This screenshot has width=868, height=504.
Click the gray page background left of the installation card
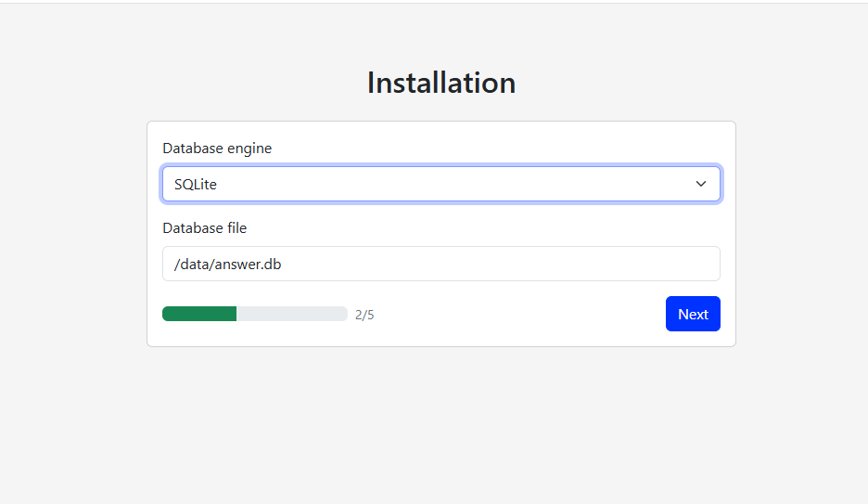tap(72, 233)
